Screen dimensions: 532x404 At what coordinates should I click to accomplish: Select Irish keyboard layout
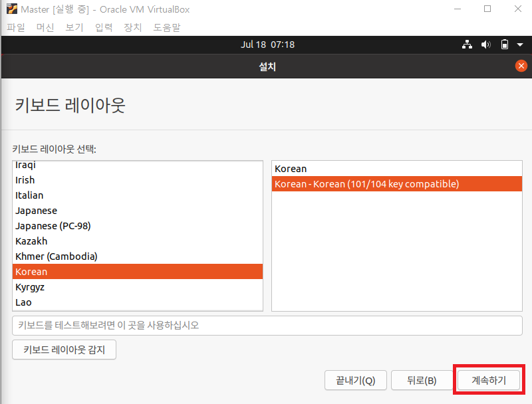coord(138,180)
